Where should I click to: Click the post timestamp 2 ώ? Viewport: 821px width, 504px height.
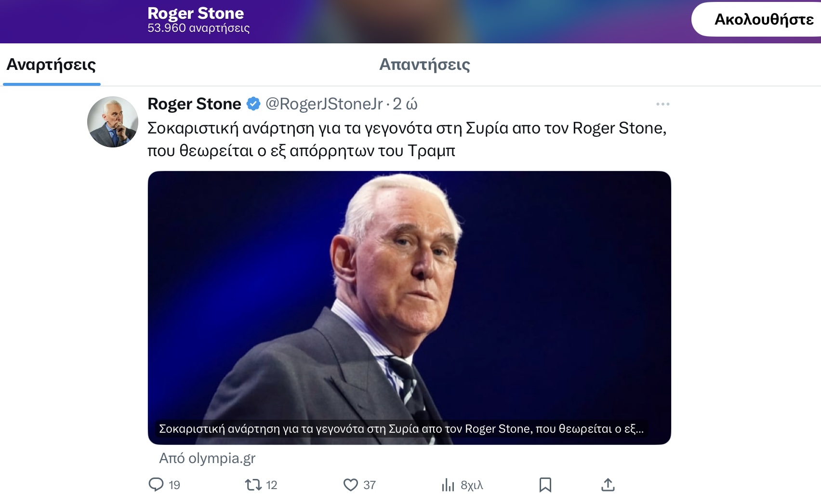click(x=405, y=104)
